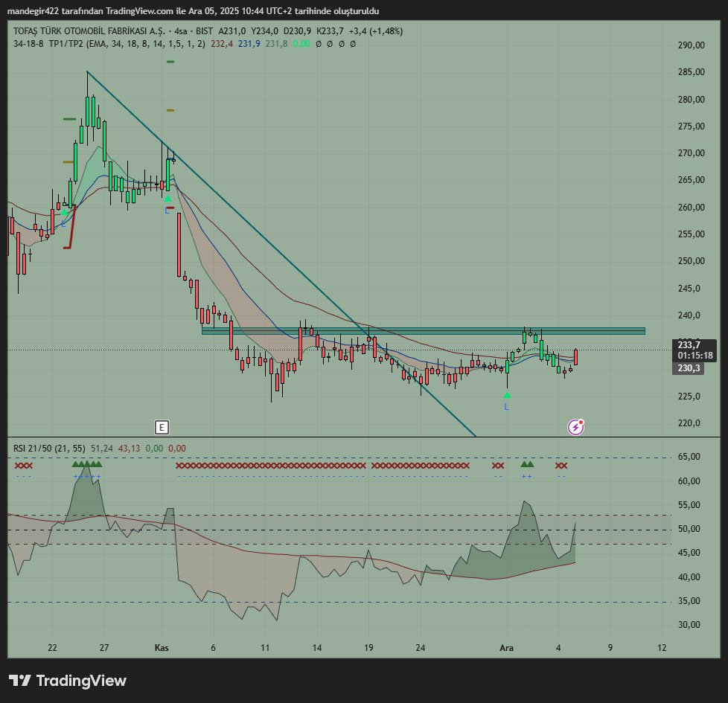This screenshot has height=703, width=728.
Task: Click the D230,9 low value
Action: pos(298,31)
